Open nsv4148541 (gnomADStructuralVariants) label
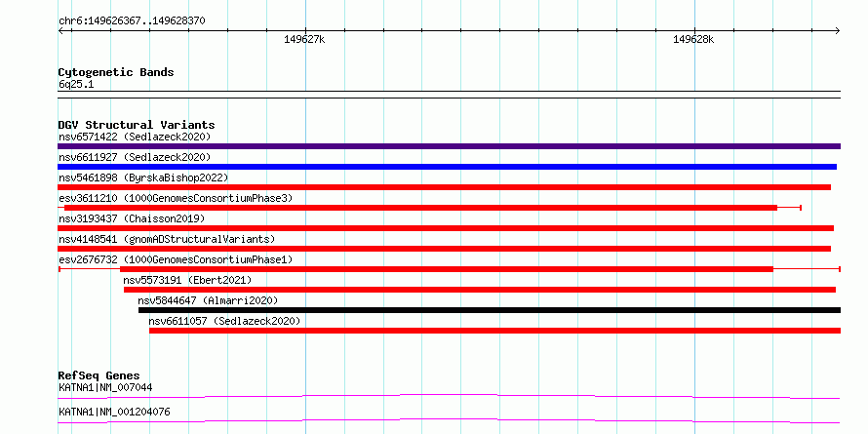 [167, 239]
